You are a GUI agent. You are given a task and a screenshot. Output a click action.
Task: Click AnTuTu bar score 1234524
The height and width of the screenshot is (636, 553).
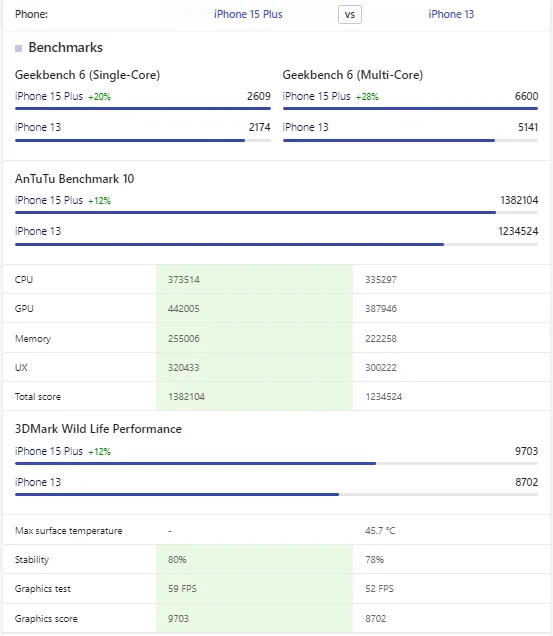518,231
